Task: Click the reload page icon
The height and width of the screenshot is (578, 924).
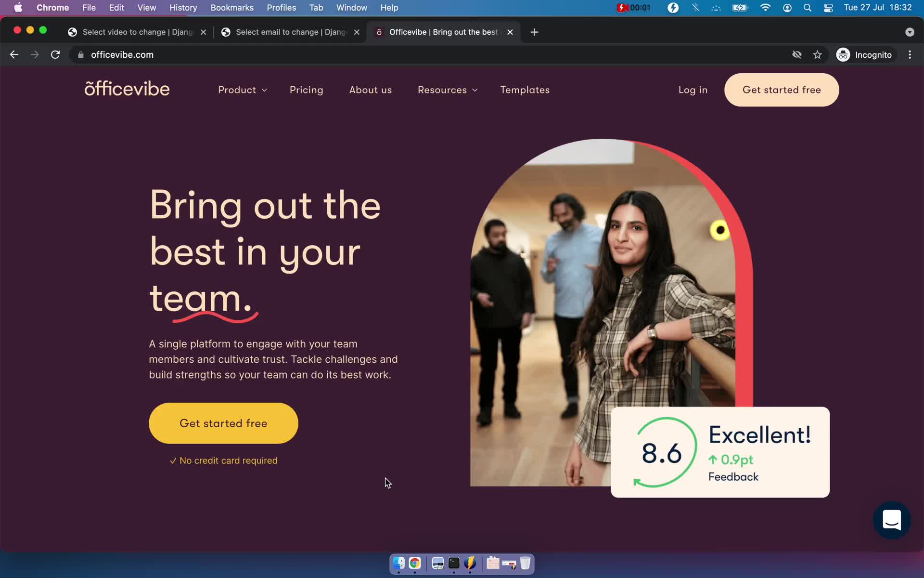Action: click(x=56, y=54)
